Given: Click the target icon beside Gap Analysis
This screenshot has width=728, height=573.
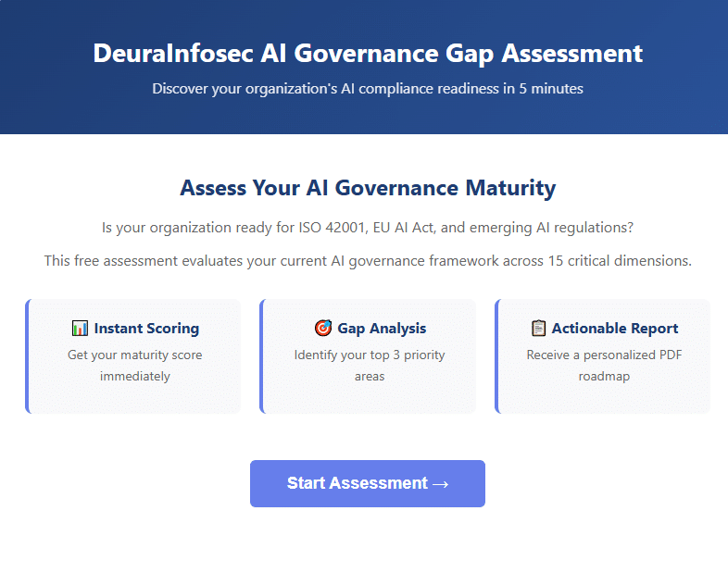Looking at the screenshot, I should [323, 329].
